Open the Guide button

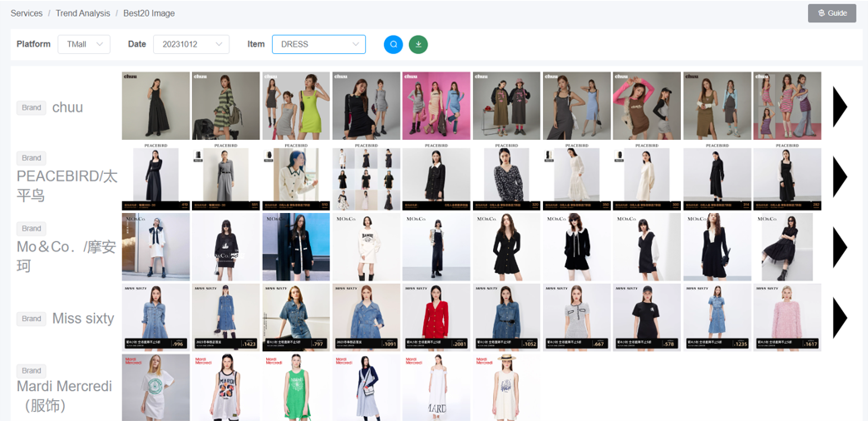[832, 13]
